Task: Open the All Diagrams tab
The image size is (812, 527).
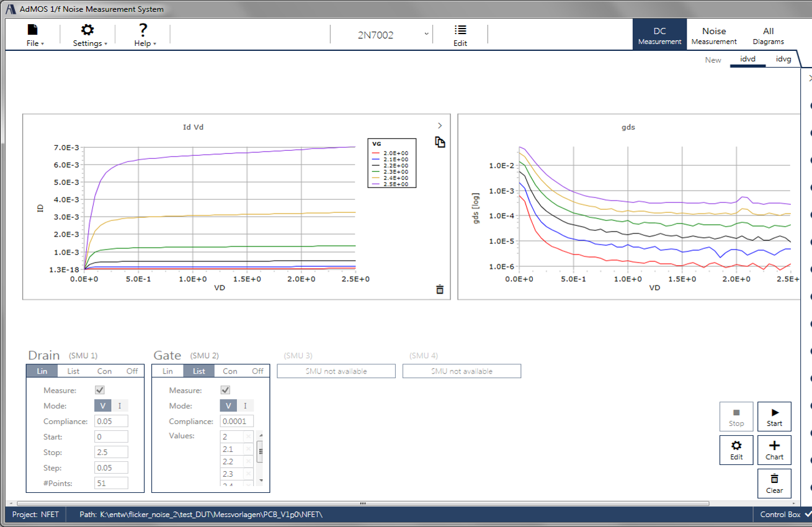Action: 769,35
